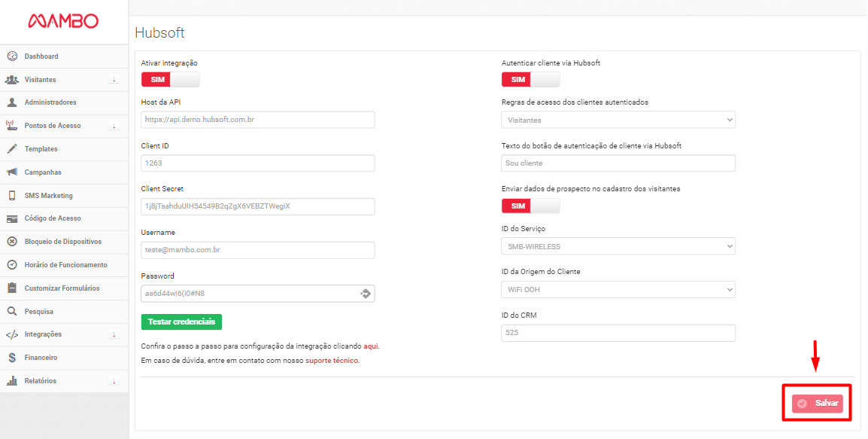Open the Templates menu item
Viewport: 868px width, 439px height.
64,149
